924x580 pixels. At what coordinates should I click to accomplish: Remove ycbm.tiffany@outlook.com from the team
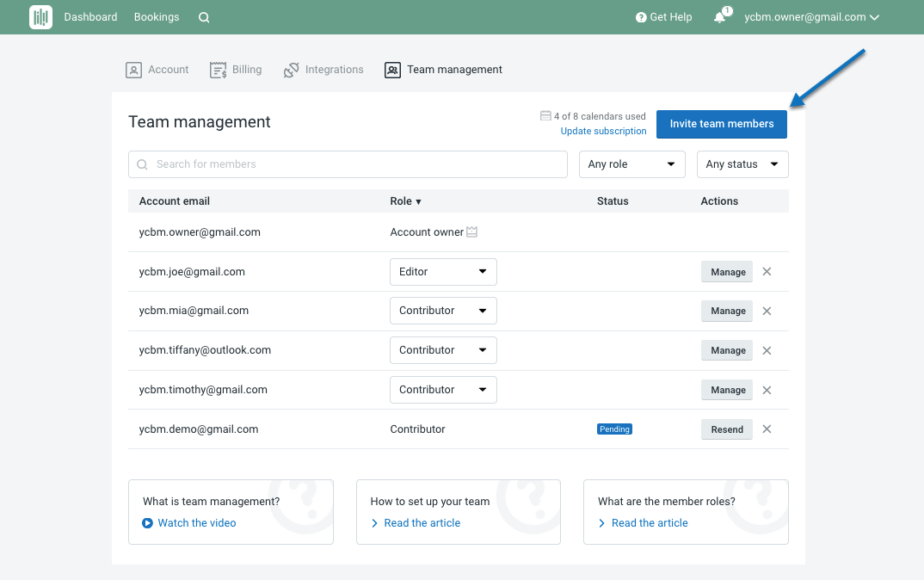(x=767, y=350)
